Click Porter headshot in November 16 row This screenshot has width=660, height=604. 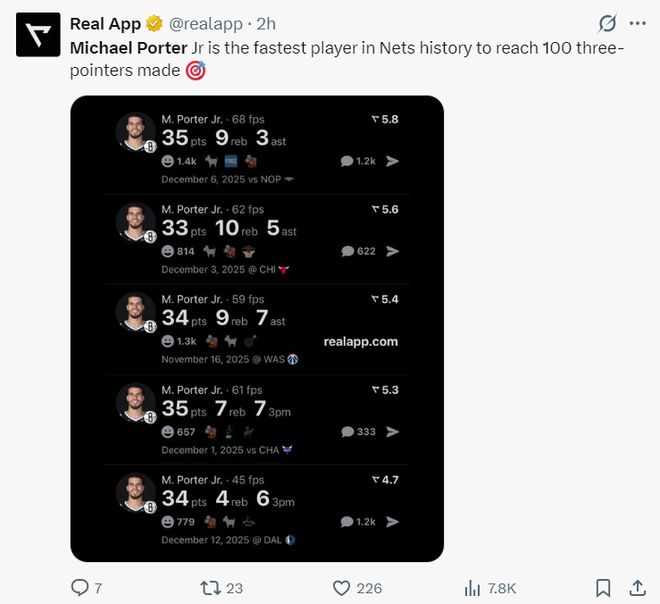pyautogui.click(x=135, y=313)
